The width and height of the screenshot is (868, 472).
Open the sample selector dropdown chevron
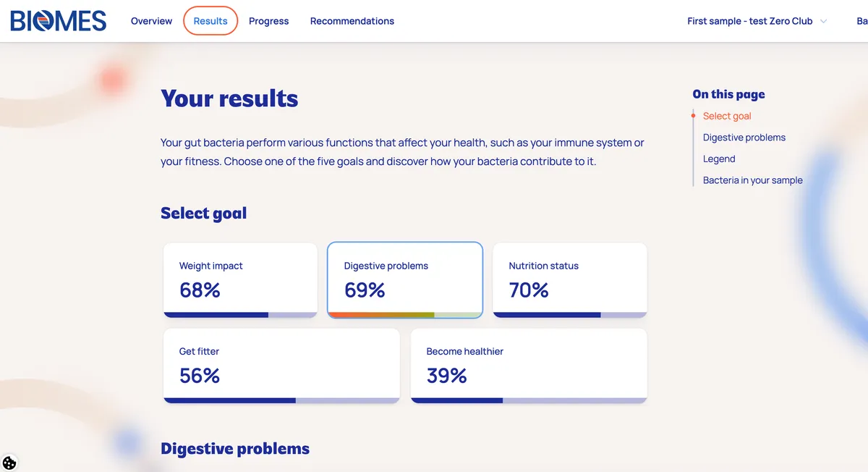[x=825, y=21]
